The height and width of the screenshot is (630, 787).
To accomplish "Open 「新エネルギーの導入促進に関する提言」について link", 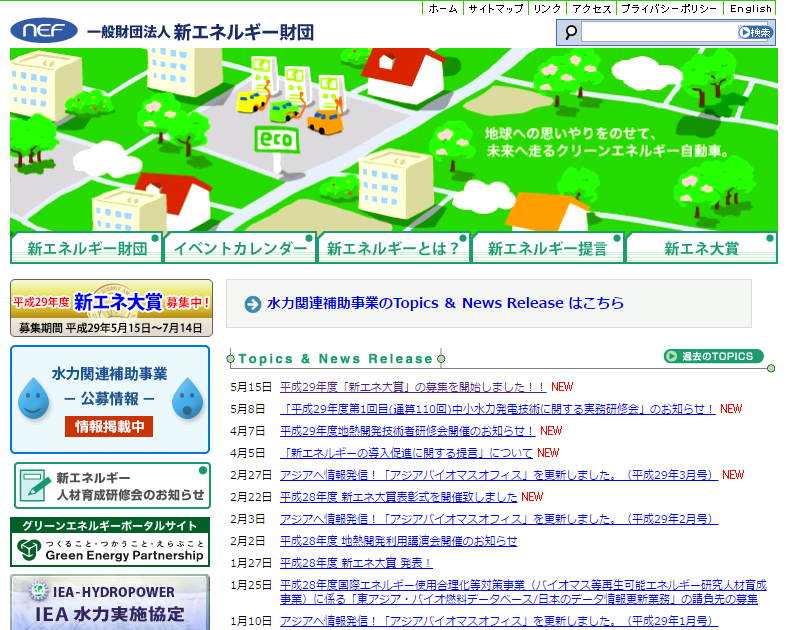I will point(406,453).
